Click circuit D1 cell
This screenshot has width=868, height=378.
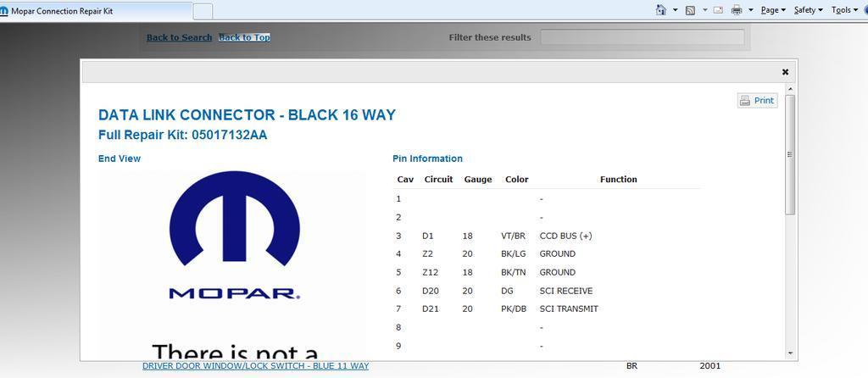(x=428, y=236)
